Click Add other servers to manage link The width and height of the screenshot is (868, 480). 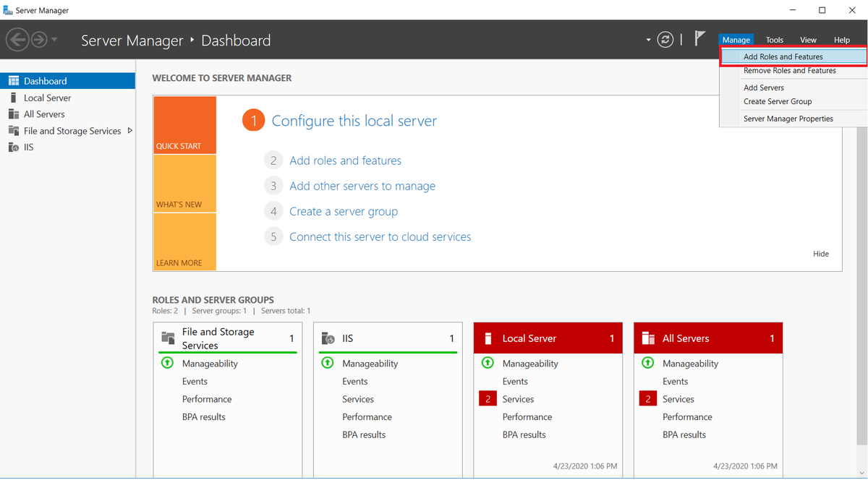(362, 186)
